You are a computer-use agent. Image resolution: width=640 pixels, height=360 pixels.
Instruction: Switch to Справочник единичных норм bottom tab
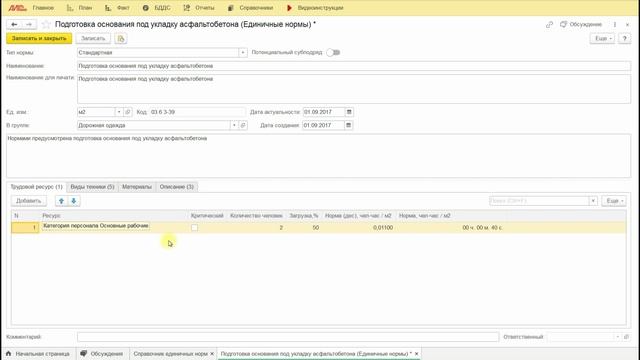pos(171,353)
